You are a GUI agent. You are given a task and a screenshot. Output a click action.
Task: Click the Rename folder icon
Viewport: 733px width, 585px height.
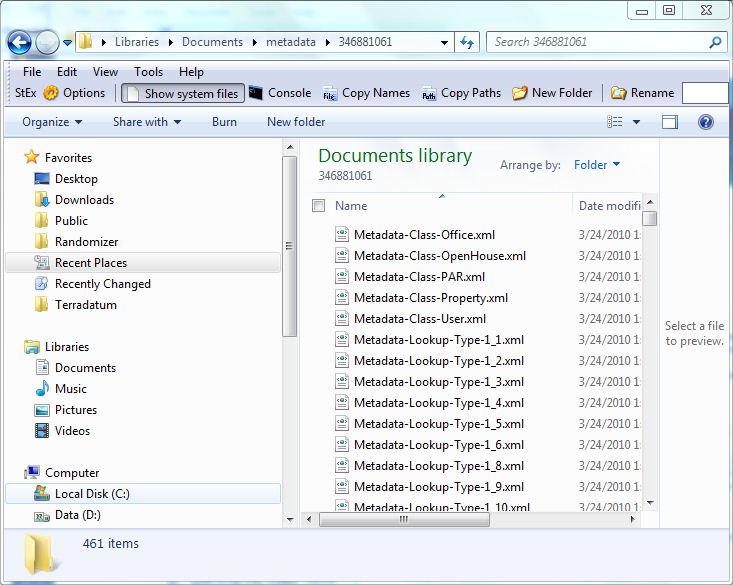click(x=618, y=93)
